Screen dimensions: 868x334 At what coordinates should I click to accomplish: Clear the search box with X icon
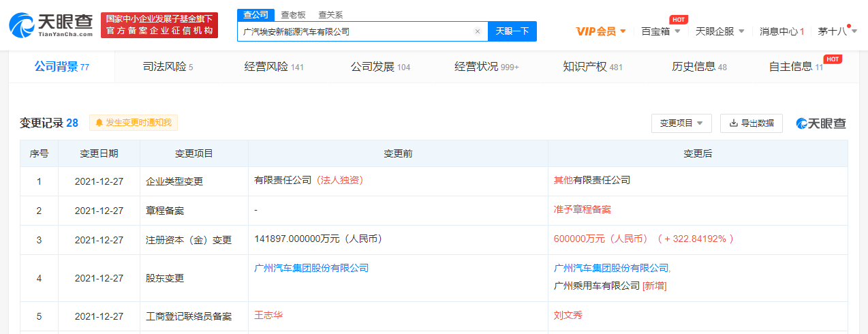477,31
